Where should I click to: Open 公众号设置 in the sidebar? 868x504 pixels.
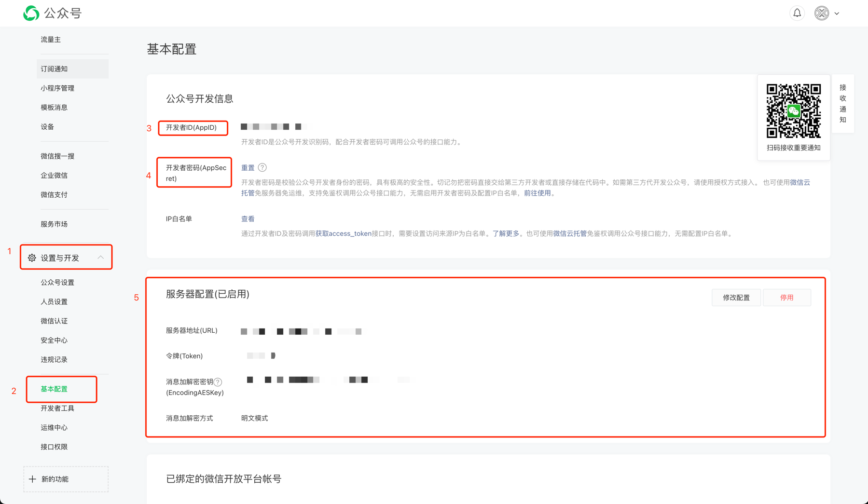coord(57,283)
